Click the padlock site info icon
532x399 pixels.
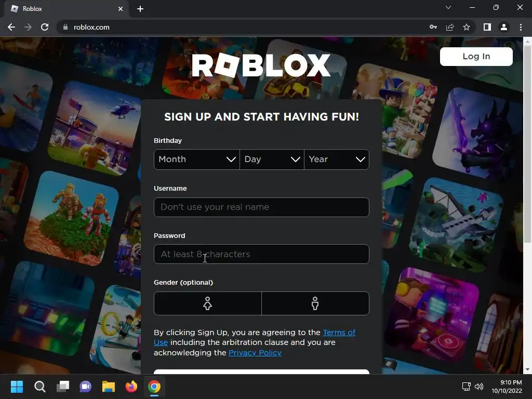pos(65,27)
